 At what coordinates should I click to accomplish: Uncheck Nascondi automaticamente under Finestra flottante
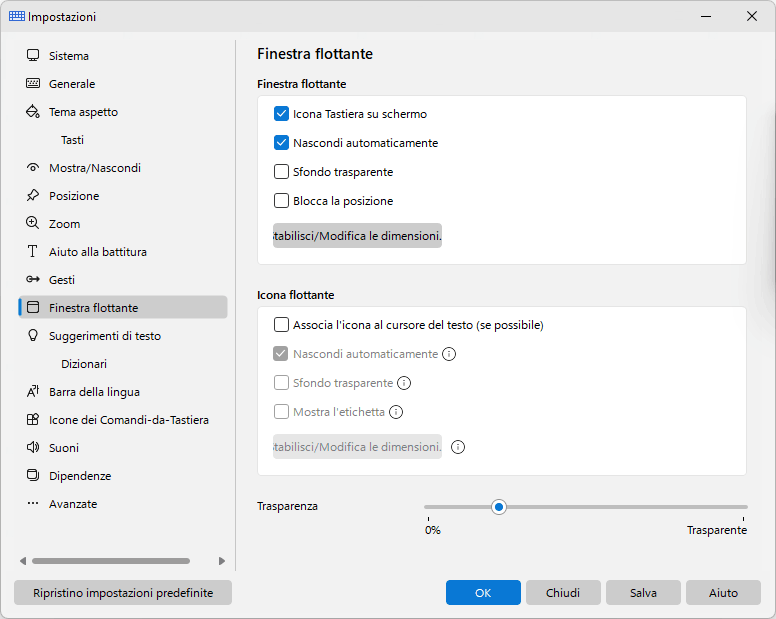(281, 143)
